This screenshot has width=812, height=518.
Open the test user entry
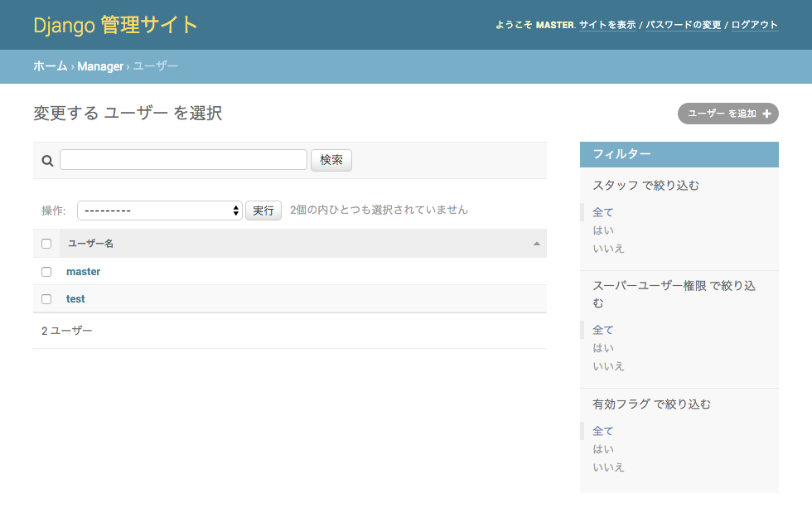click(x=75, y=299)
